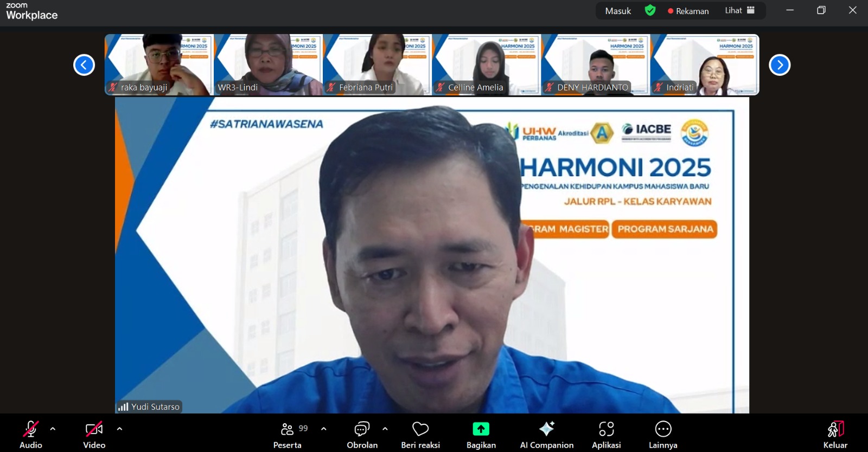Open Obrolan chat panel

click(362, 435)
